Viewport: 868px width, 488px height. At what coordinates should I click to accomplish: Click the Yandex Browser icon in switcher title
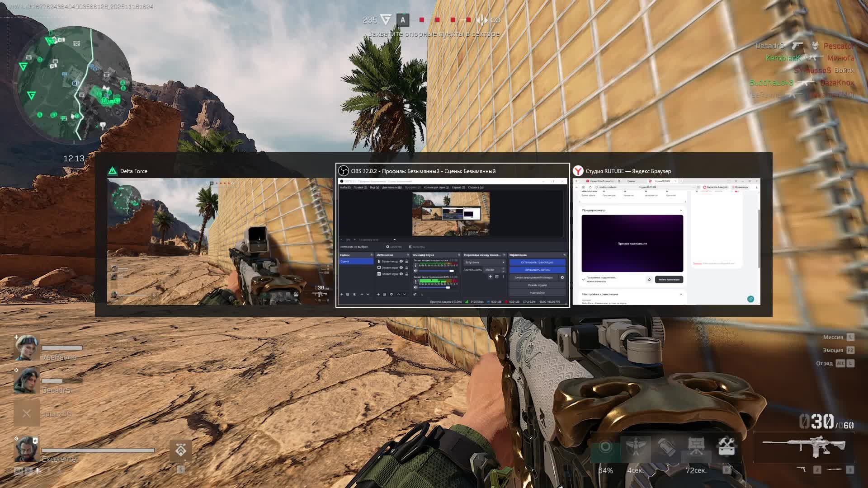[x=578, y=171]
